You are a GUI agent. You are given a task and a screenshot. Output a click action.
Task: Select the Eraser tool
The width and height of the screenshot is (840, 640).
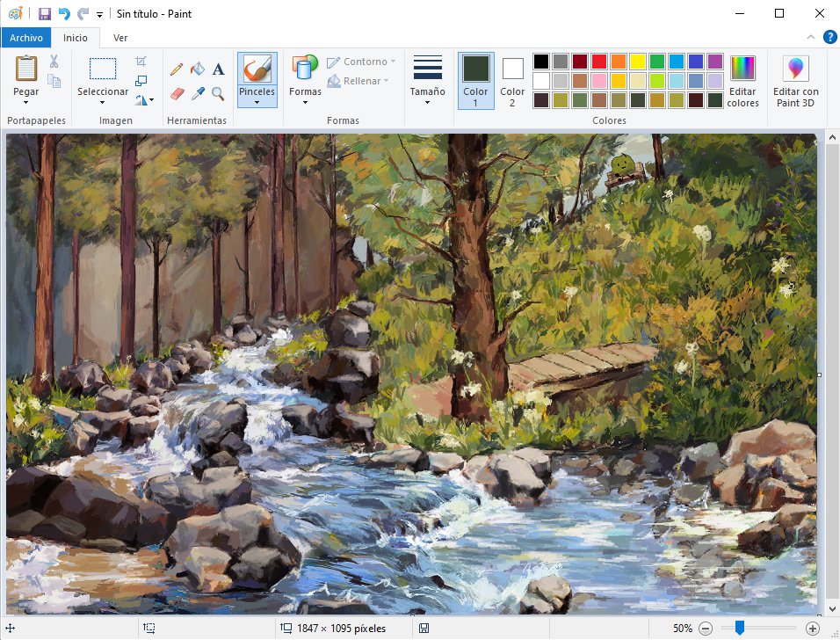click(x=177, y=94)
